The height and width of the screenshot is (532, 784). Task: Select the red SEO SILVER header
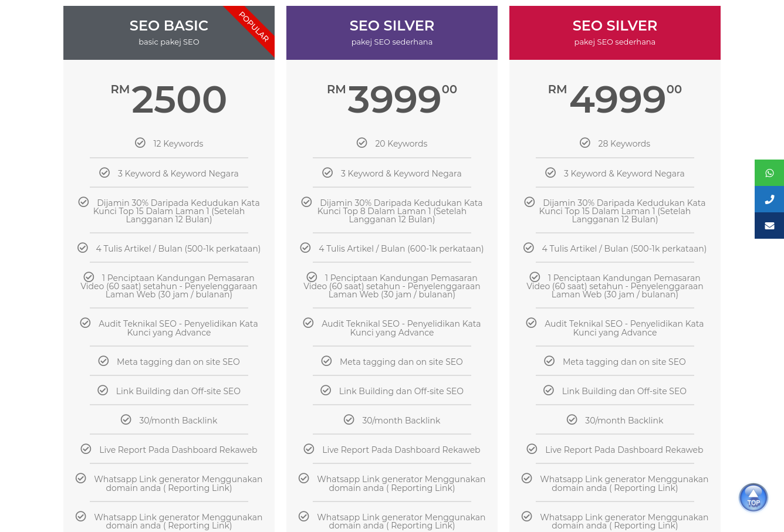click(x=615, y=33)
